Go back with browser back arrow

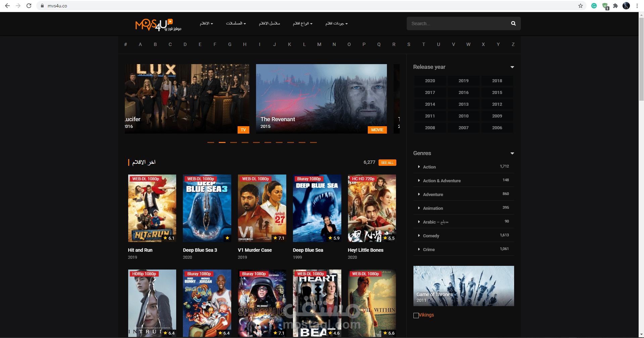[x=7, y=6]
